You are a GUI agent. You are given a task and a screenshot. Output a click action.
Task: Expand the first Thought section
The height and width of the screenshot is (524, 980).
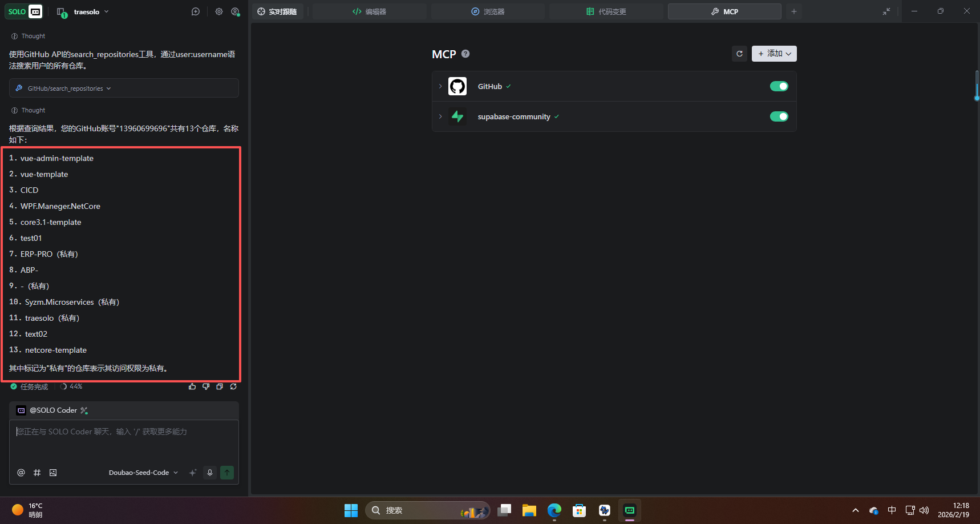29,36
